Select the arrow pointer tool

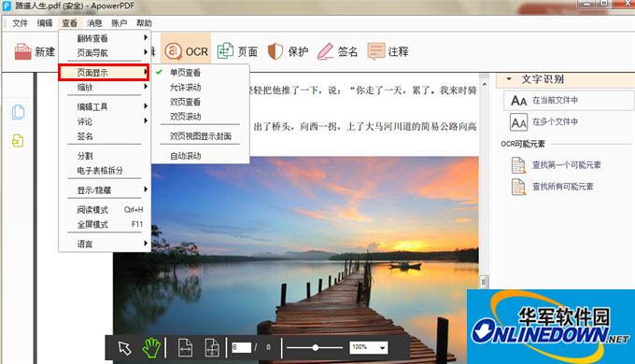click(125, 348)
